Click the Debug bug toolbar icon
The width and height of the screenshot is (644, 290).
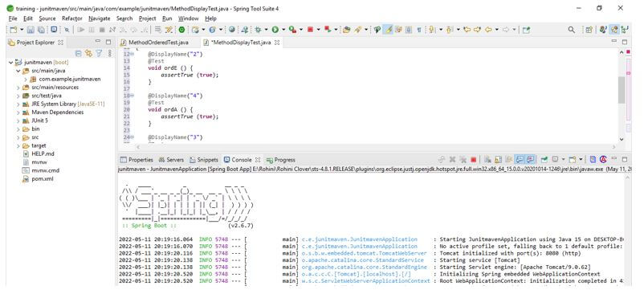[x=259, y=30]
